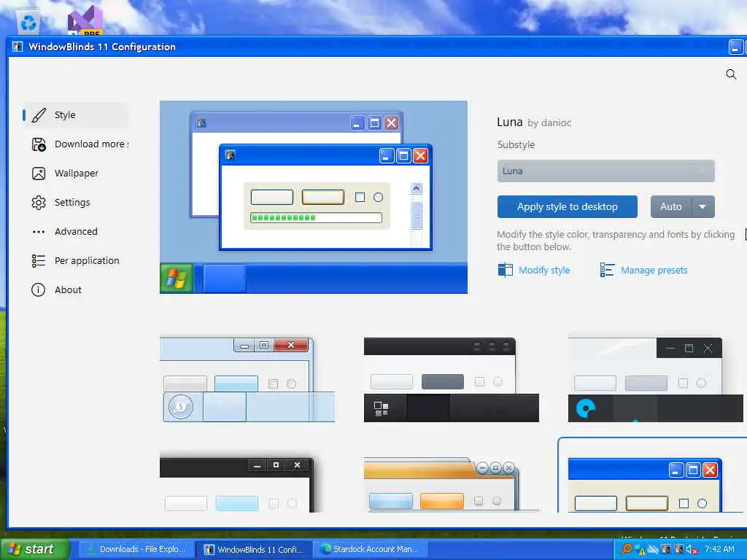Open the Manage presets link
Viewport: 747px width, 560px height.
tap(654, 270)
